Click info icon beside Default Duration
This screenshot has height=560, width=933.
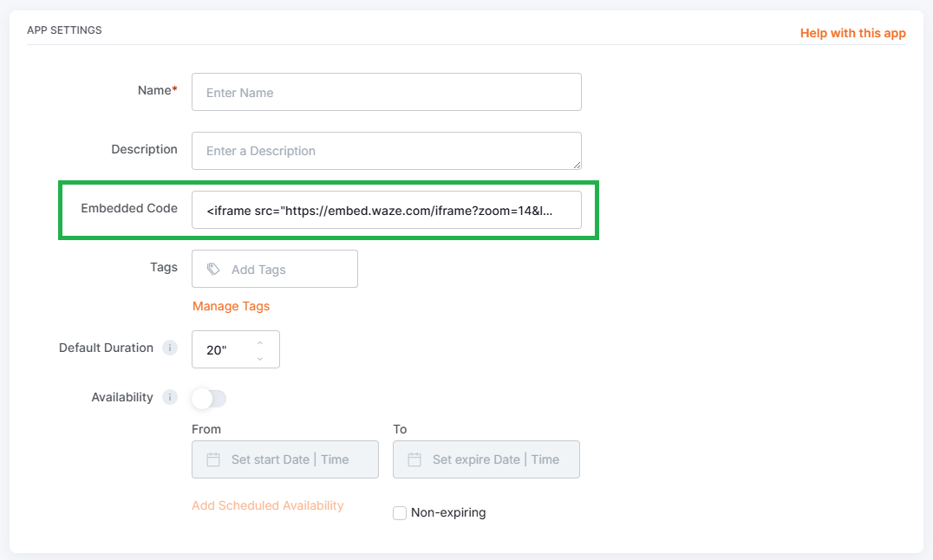[x=170, y=348]
